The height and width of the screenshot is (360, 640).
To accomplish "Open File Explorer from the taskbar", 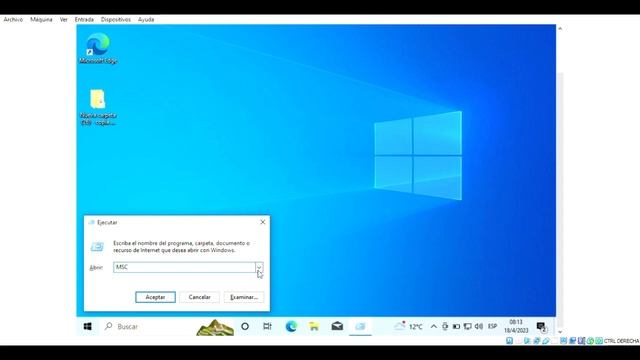I will 314,326.
